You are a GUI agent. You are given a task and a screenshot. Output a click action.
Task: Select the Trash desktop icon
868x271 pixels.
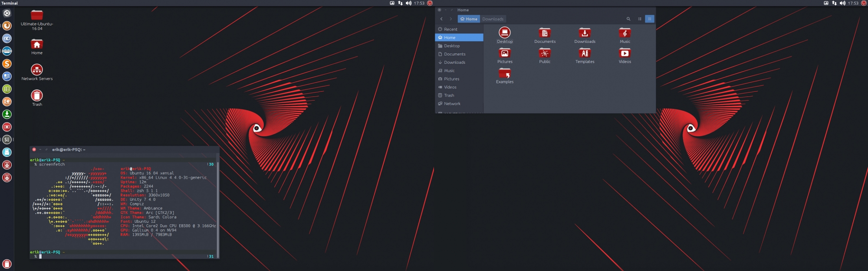click(37, 98)
